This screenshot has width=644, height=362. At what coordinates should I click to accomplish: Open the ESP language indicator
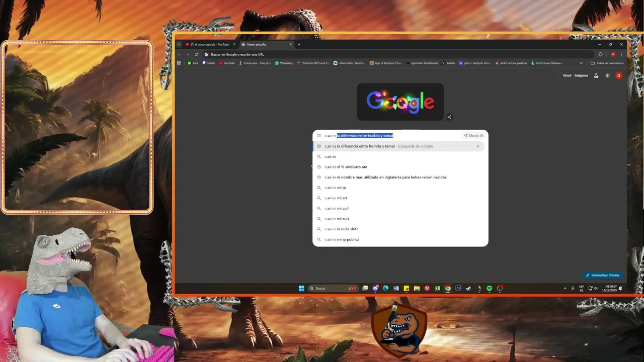point(582,288)
